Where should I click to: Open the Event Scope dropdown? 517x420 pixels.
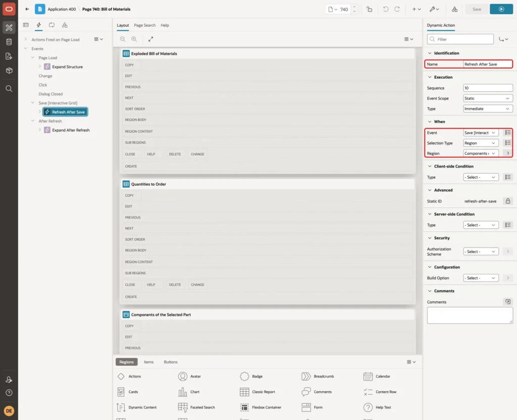point(488,98)
